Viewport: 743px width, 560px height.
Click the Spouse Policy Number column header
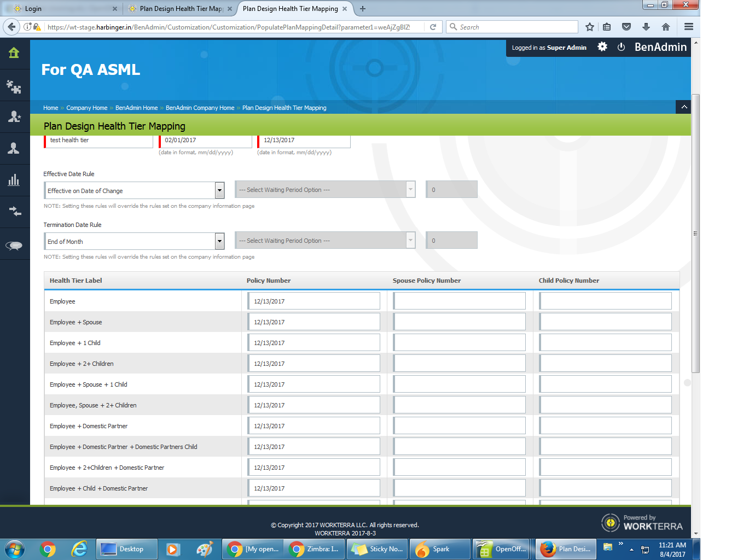427,281
